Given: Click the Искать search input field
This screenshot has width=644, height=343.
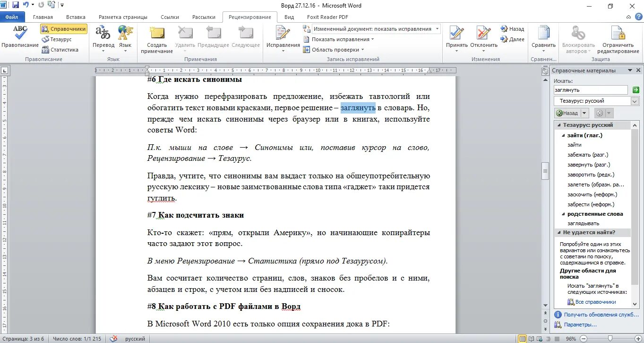Looking at the screenshot, I should tap(591, 90).
